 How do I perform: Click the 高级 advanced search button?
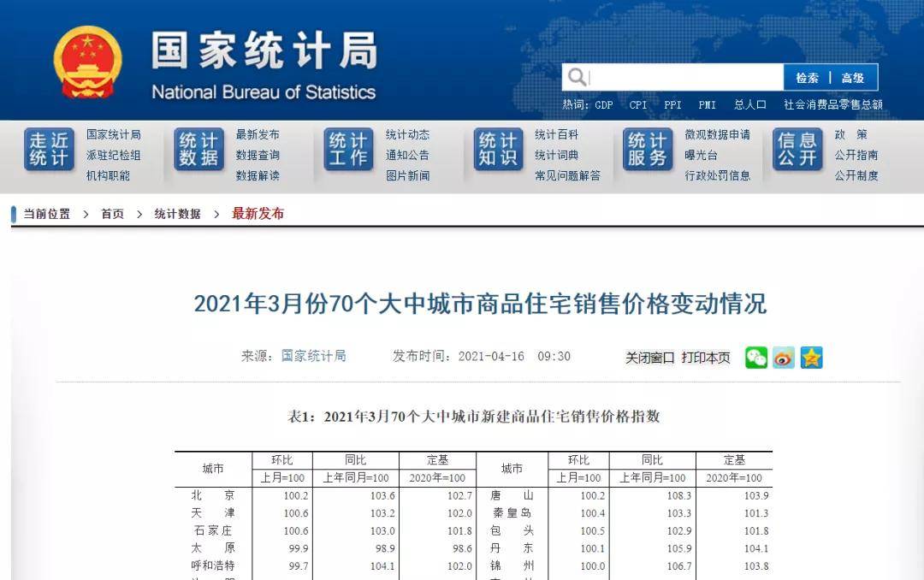(x=853, y=78)
